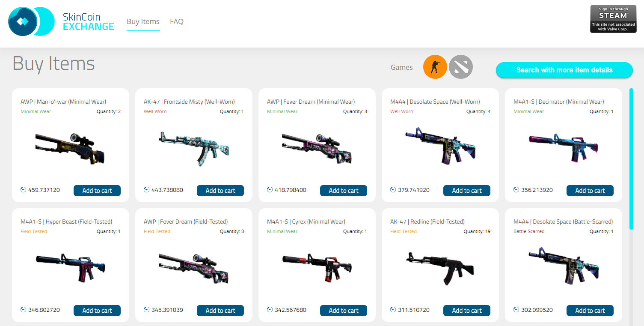Select the Counter-Strike game icon
This screenshot has width=644, height=326.
[435, 67]
